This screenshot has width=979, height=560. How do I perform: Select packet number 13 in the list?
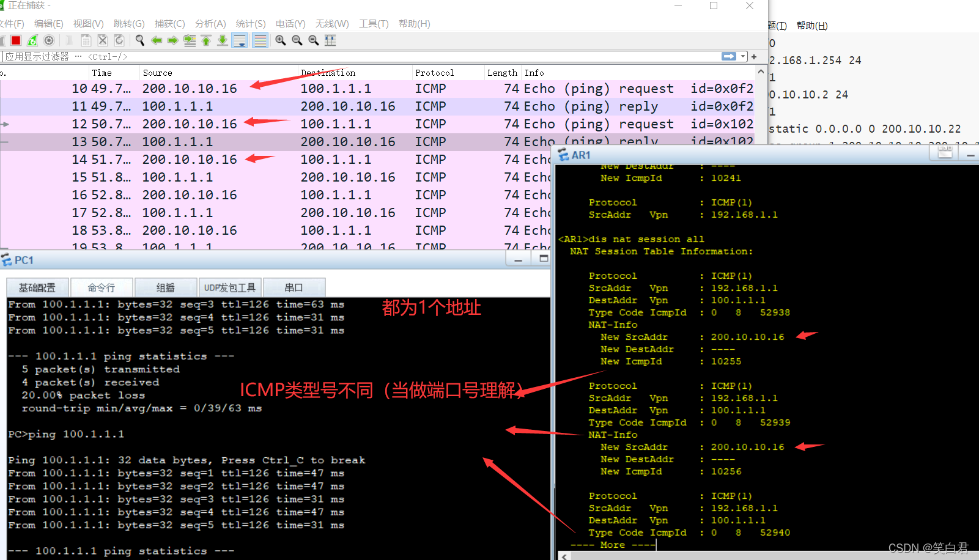coord(377,142)
